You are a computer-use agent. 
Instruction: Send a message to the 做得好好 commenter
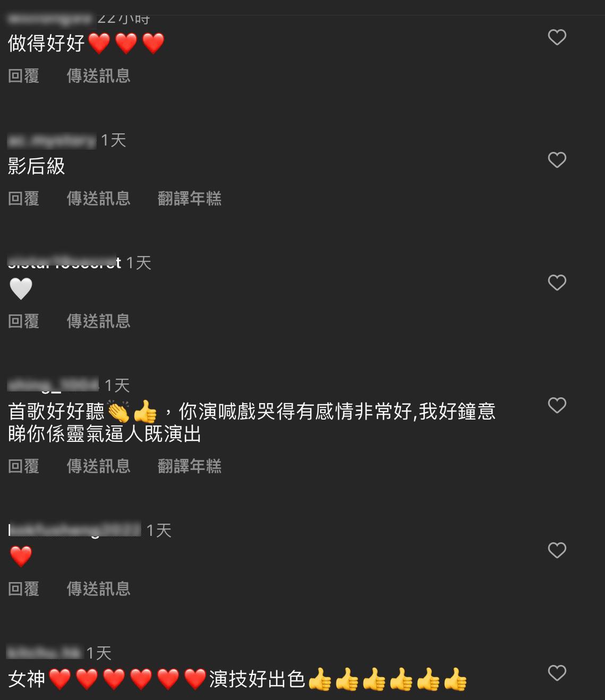tap(99, 76)
